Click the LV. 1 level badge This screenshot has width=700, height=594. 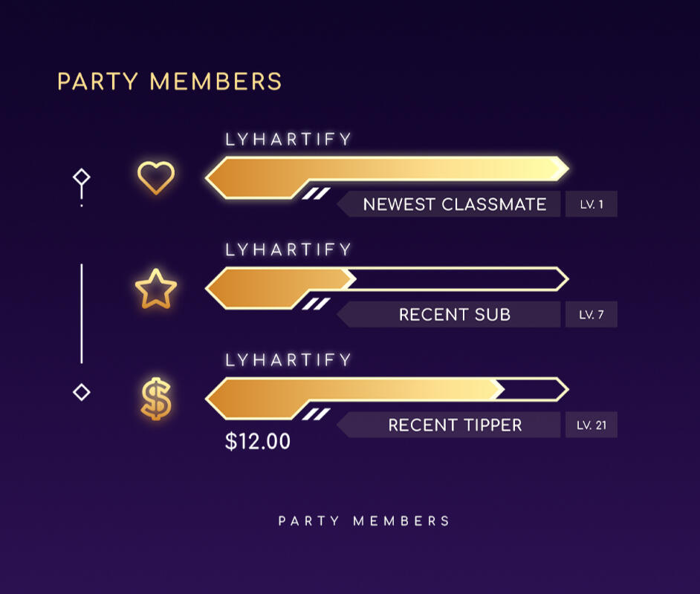[x=592, y=204]
